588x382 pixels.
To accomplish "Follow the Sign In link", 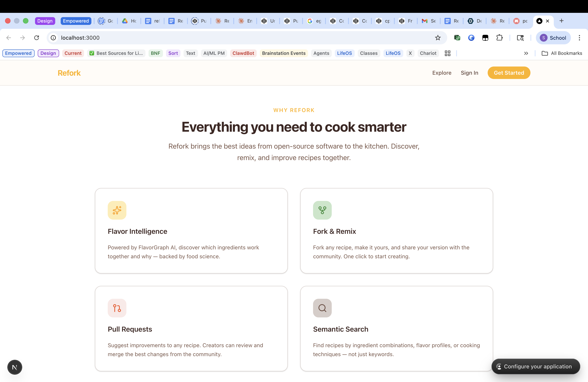I will pyautogui.click(x=469, y=73).
